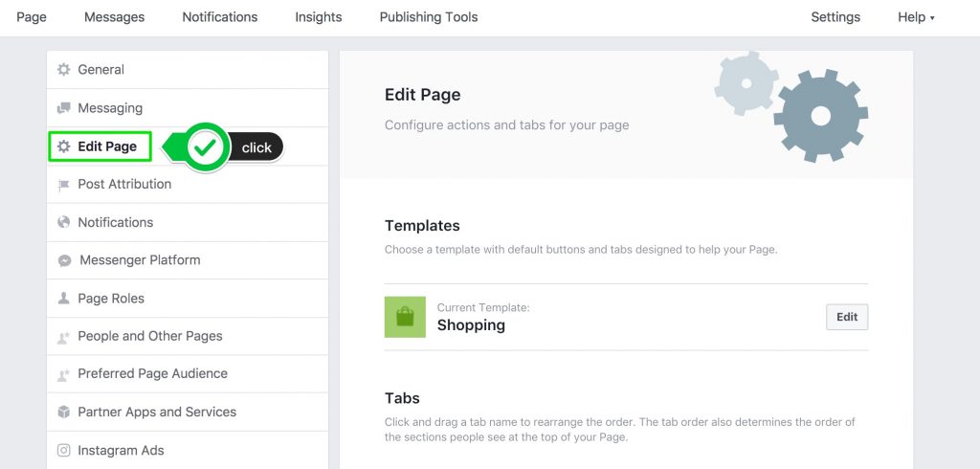Screen dimensions: 980x469
Task: Go to Publishing Tools tab
Action: pyautogui.click(x=429, y=17)
